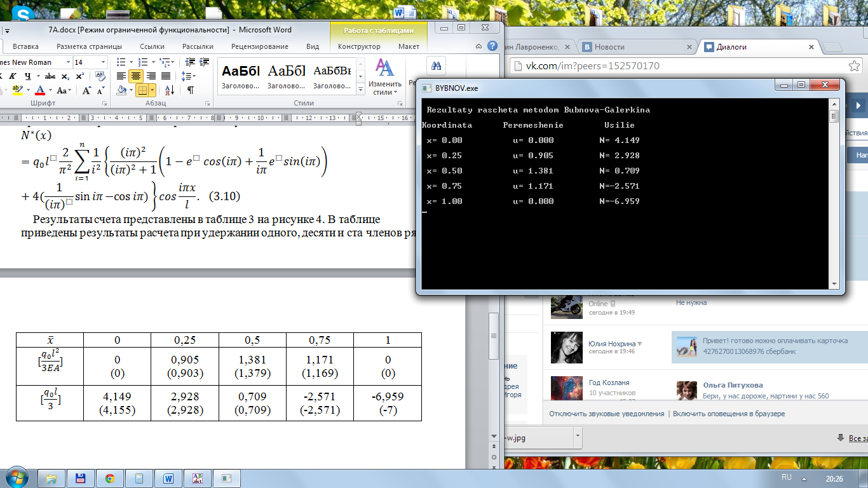Open borders dropdown arrow
The width and height of the screenshot is (868, 488).
point(153,90)
